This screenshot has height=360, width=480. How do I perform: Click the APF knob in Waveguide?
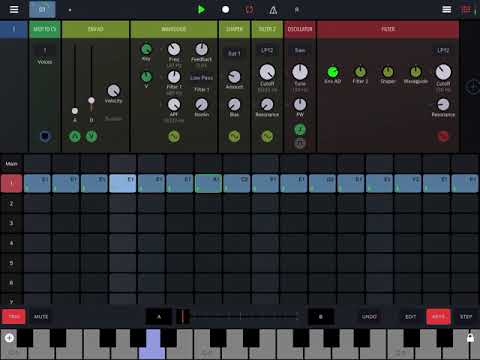pyautogui.click(x=174, y=105)
